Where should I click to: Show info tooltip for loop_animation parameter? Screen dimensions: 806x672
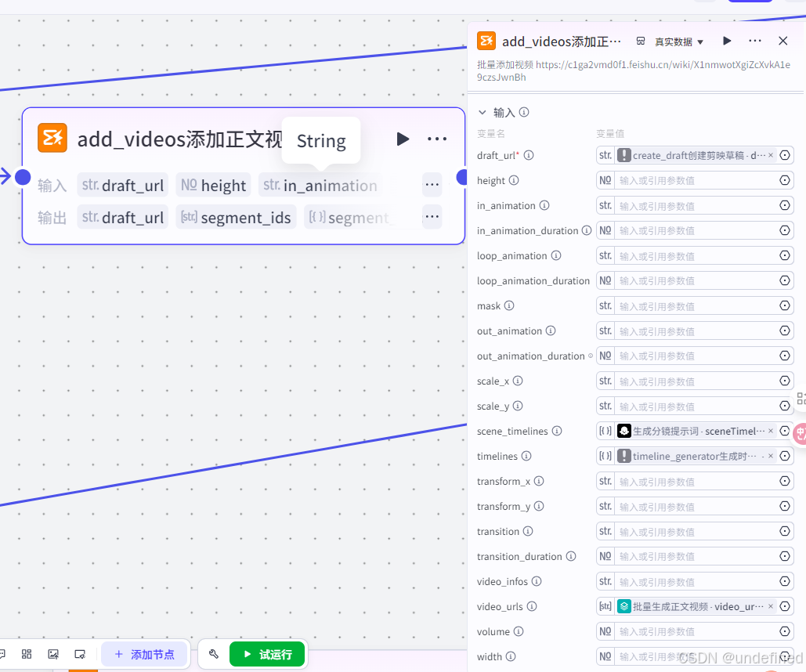tap(556, 255)
